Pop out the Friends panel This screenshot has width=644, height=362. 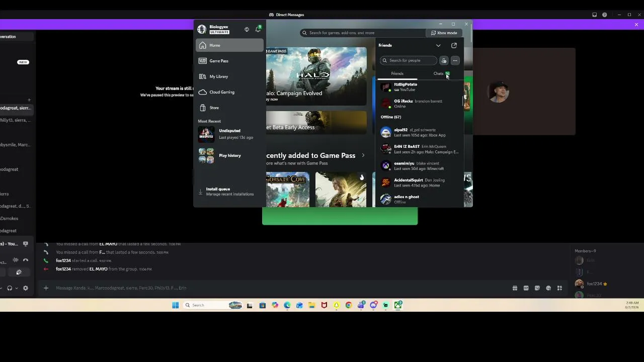pos(454,45)
